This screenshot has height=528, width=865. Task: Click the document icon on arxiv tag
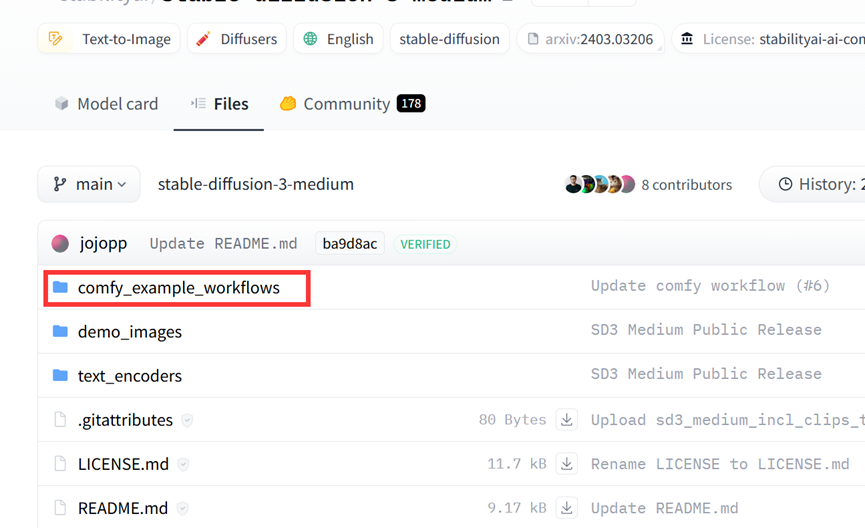[x=532, y=39]
